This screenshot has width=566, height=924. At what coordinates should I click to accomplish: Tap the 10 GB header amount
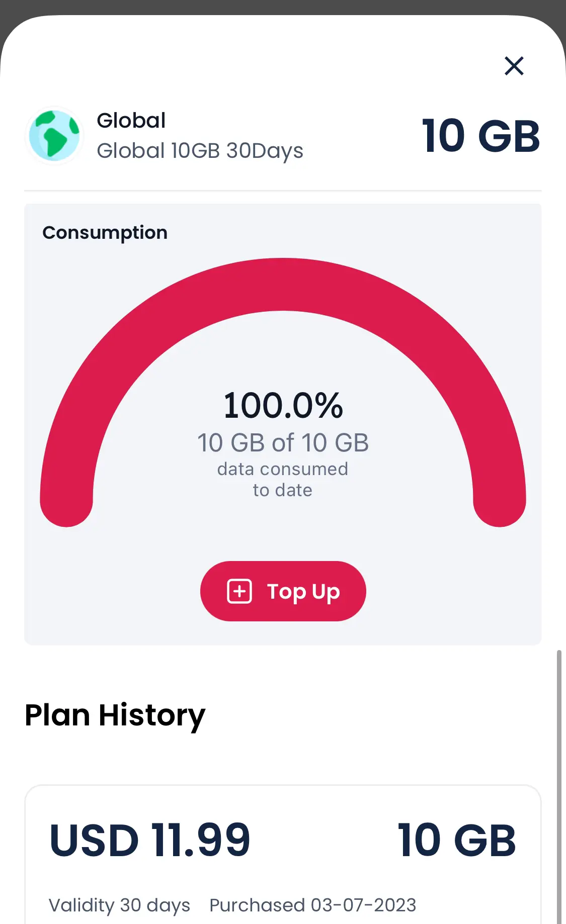[x=481, y=136]
